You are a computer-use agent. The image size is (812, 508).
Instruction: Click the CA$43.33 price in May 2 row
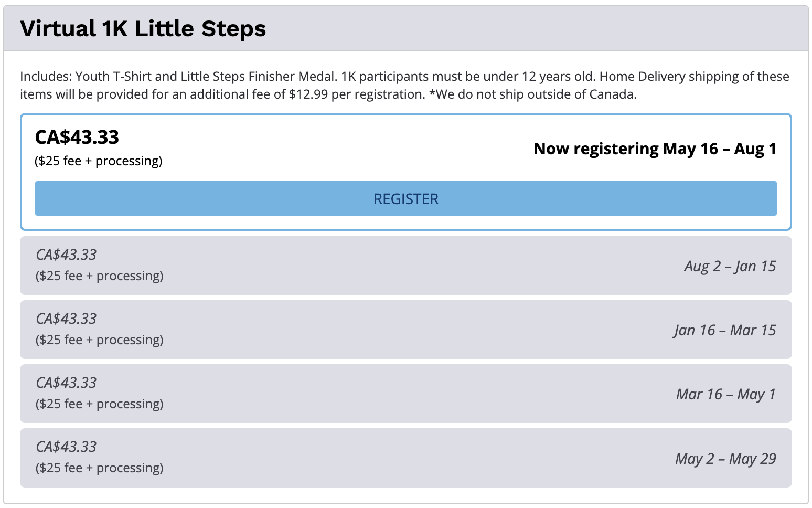[66, 447]
